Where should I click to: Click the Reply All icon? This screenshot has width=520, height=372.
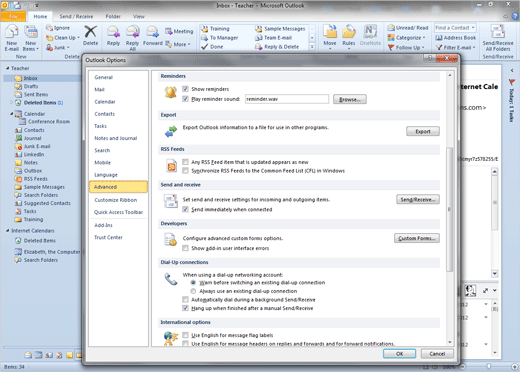132,32
